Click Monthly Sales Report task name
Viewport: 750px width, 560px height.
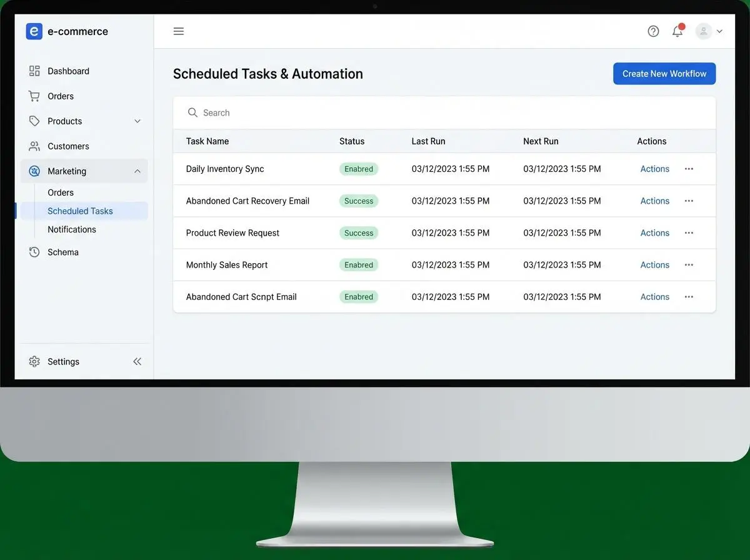click(x=227, y=265)
